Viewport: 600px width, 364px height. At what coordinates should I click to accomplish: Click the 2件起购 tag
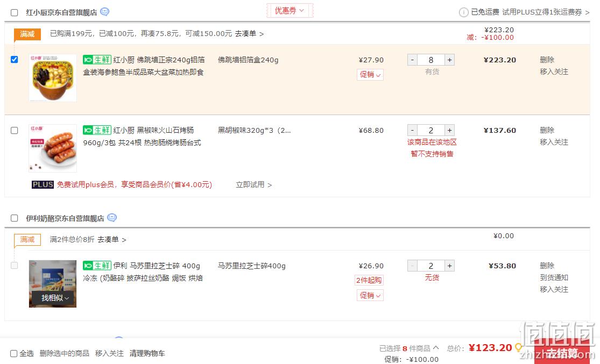369,280
